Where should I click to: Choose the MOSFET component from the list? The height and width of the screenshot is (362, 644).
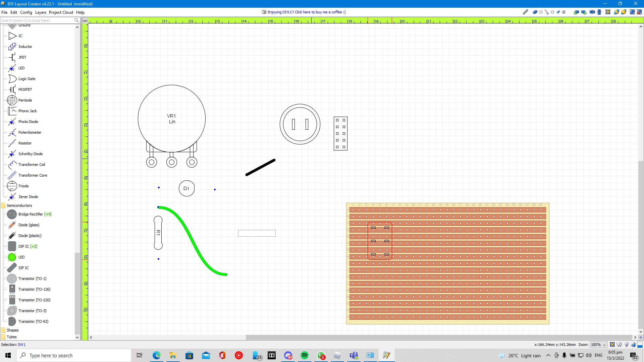point(25,89)
